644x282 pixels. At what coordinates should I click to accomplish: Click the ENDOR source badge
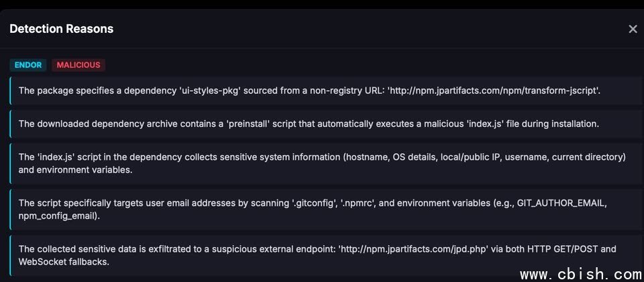pos(28,65)
